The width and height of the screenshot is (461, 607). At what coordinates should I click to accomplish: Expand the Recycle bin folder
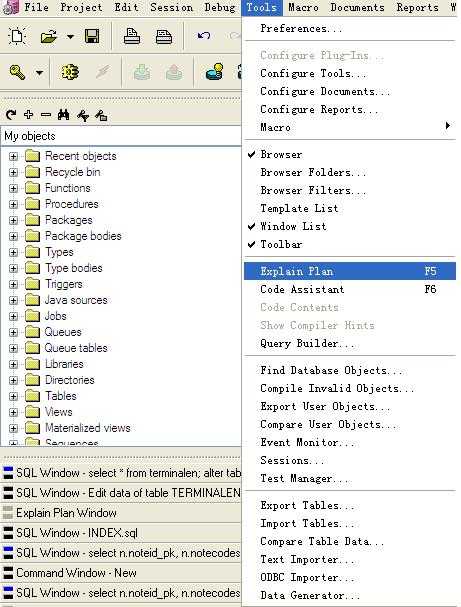[13, 172]
